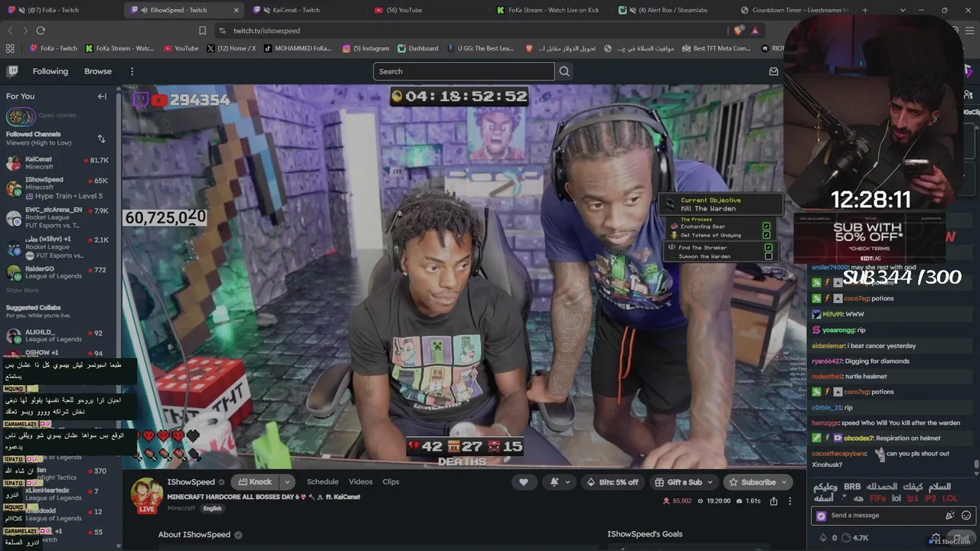Viewport: 980px width, 551px height.
Task: Click the channel points icon
Action: point(846,538)
